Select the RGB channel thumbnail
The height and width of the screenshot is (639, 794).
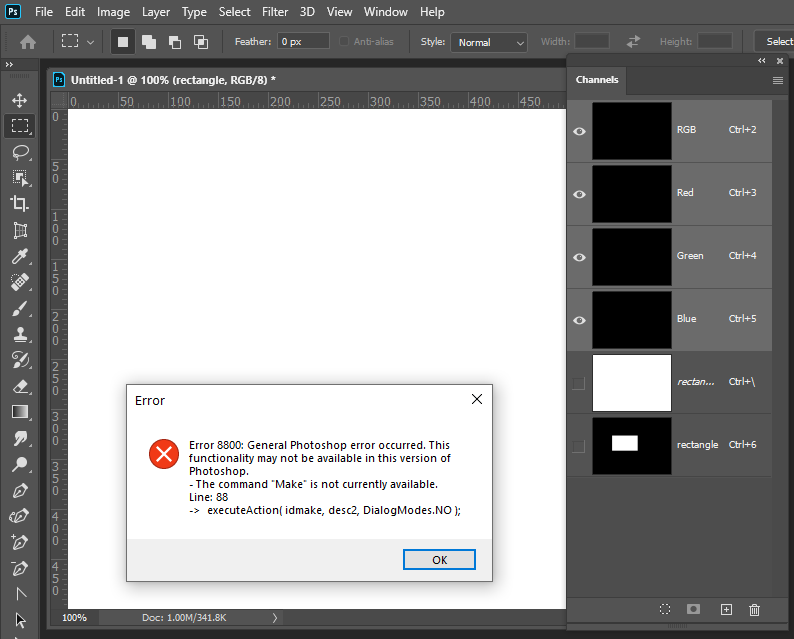pyautogui.click(x=632, y=131)
